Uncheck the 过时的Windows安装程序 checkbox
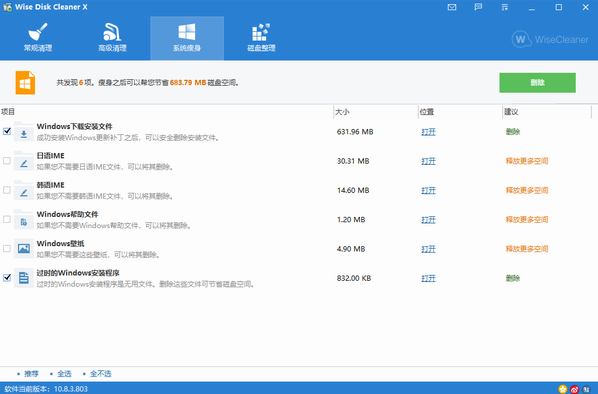598x394 pixels. (x=7, y=278)
